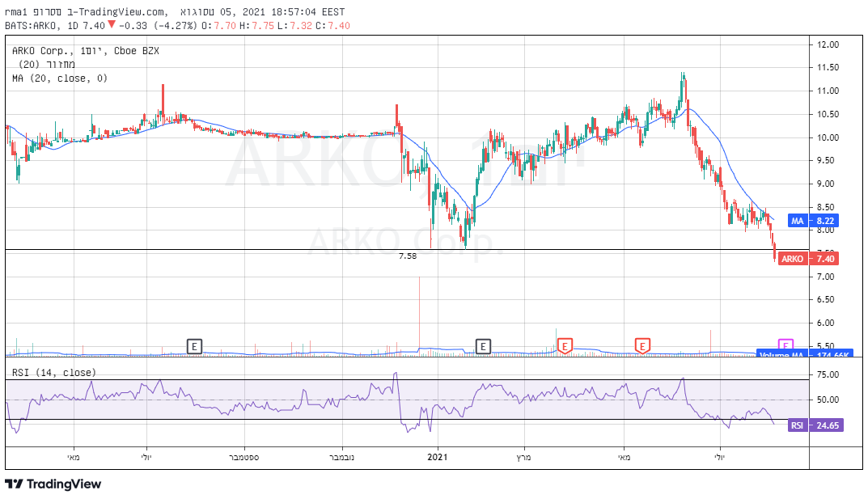868x499 pixels.
Task: Select the MA value 8.22 tag
Action: [x=825, y=221]
